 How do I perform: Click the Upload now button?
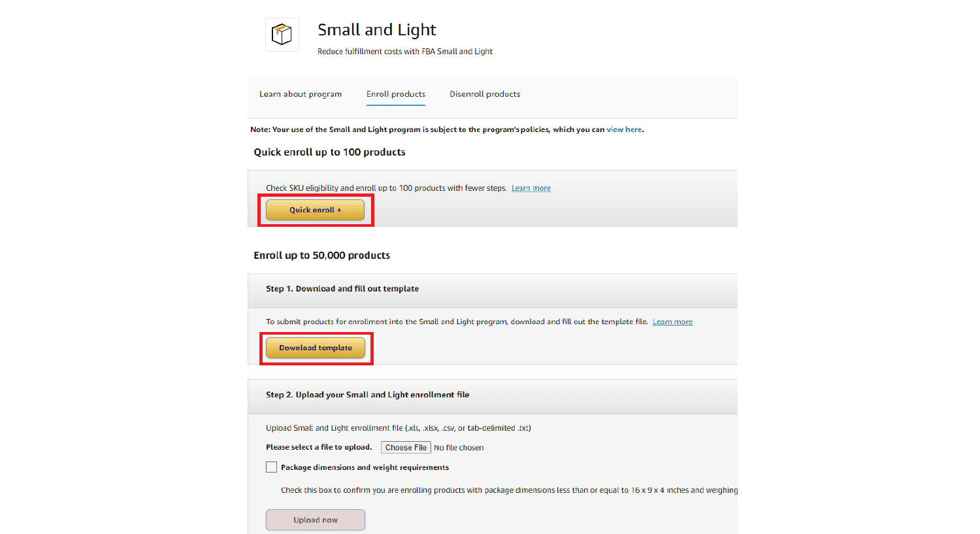[x=316, y=520]
